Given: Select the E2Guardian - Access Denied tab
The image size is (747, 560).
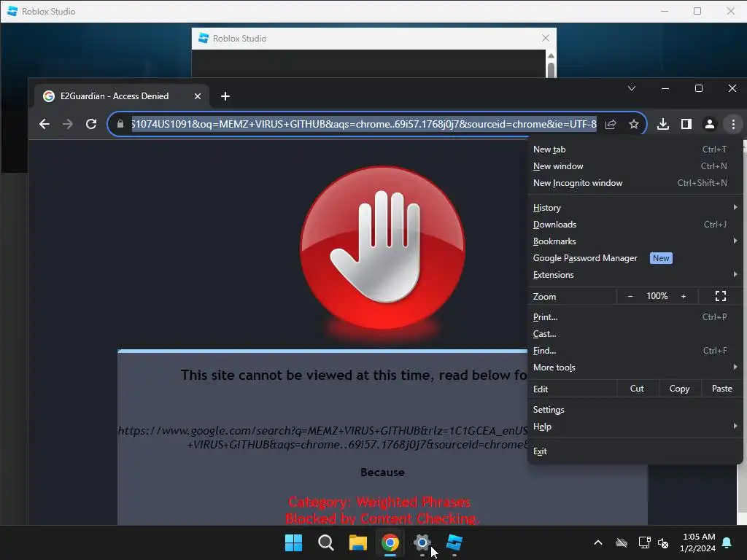Looking at the screenshot, I should coord(122,96).
